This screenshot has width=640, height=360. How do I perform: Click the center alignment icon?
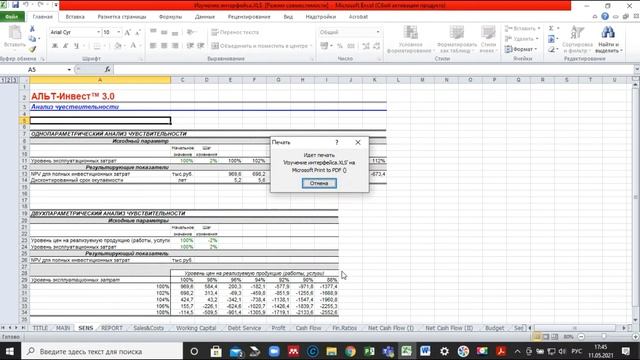tap(164, 46)
